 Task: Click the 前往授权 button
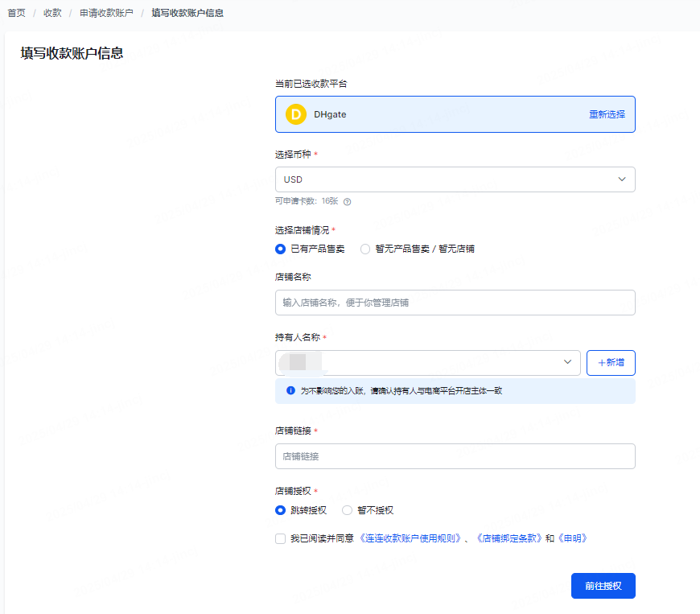pos(603,586)
